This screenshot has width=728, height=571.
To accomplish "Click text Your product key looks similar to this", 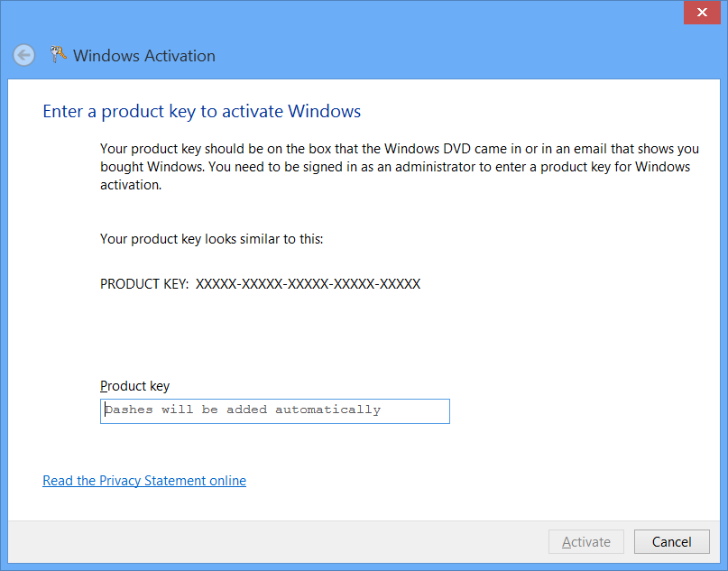I will click(212, 239).
